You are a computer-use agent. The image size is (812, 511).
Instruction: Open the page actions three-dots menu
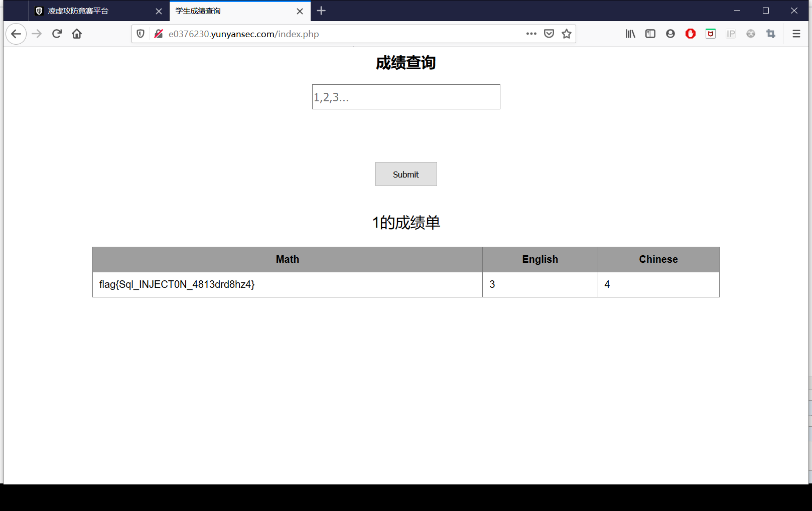pyautogui.click(x=531, y=34)
